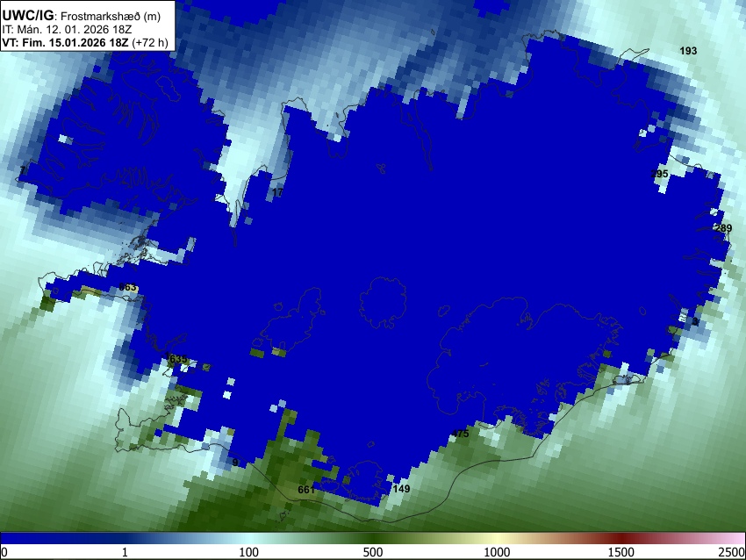This screenshot has width=746, height=560.
Task: Click the legend label 500
Action: point(372,552)
